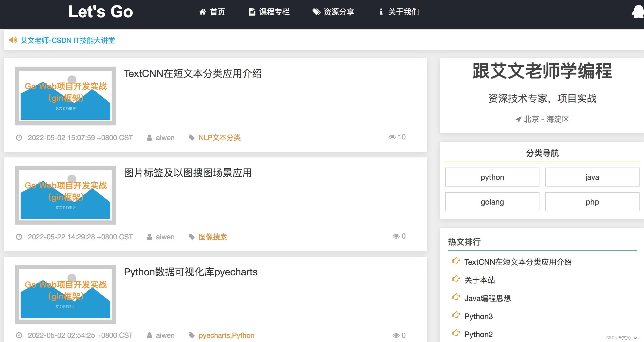Open the 艾文老师-CSDN IT技能大讲堂 announcement link
The height and width of the screenshot is (342, 644).
pos(68,40)
